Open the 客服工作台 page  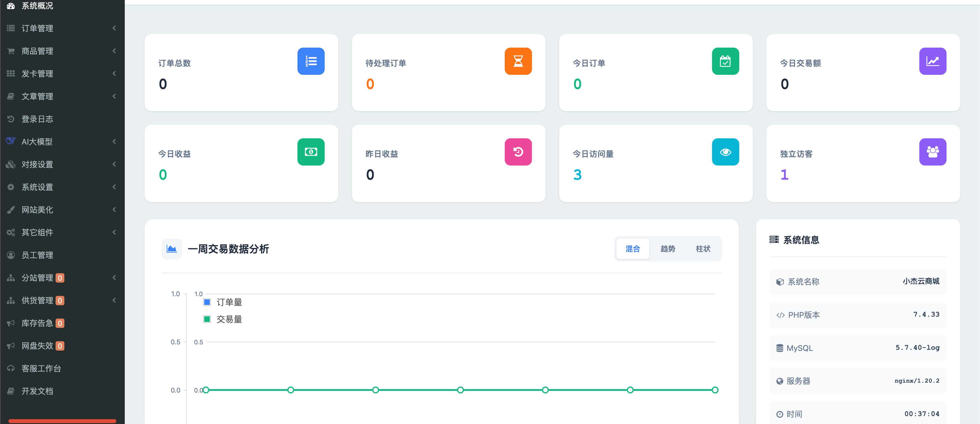pos(62,368)
